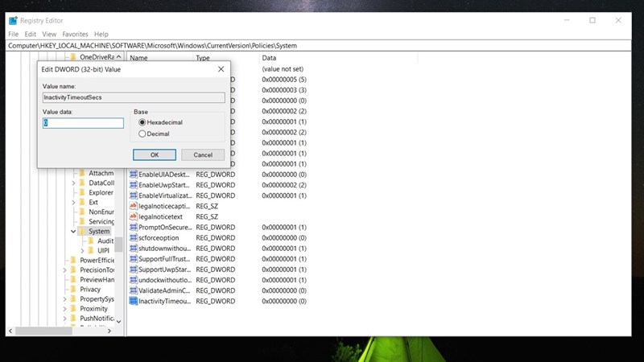Expand the PropertySys tree node
644x362 pixels.
(64, 299)
